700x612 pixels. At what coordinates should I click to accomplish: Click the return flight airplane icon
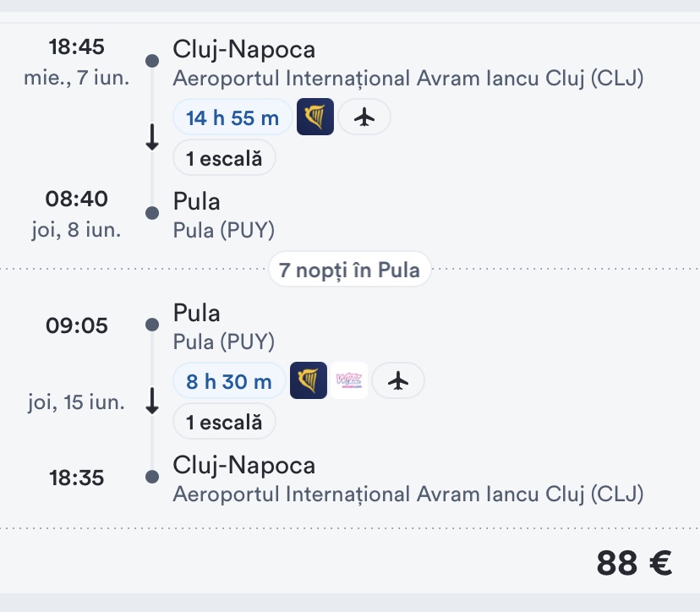398,381
